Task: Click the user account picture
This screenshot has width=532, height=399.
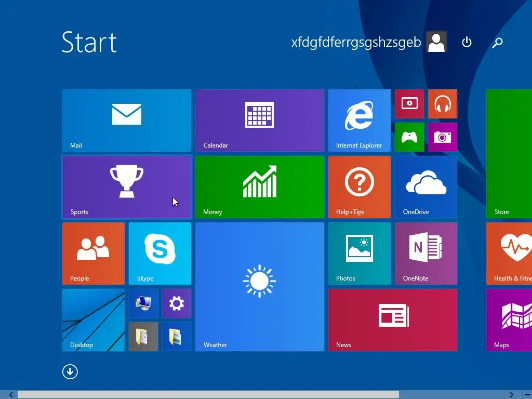Action: click(x=436, y=42)
